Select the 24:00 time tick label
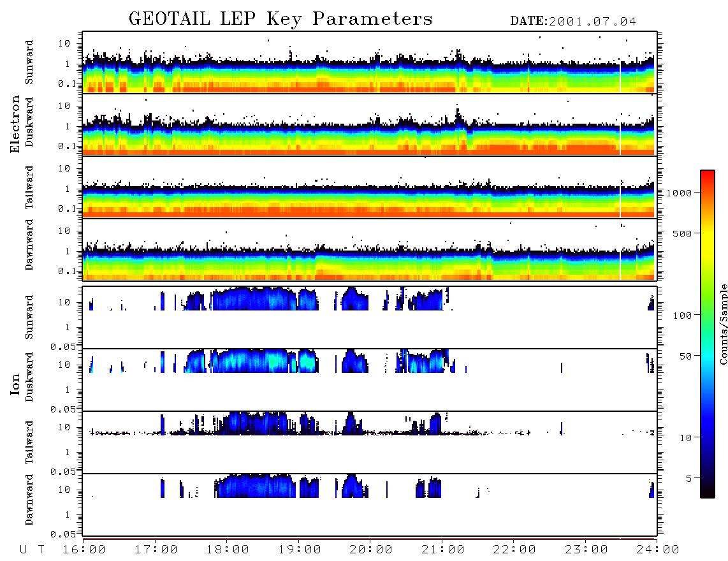The height and width of the screenshot is (561, 728). (658, 550)
